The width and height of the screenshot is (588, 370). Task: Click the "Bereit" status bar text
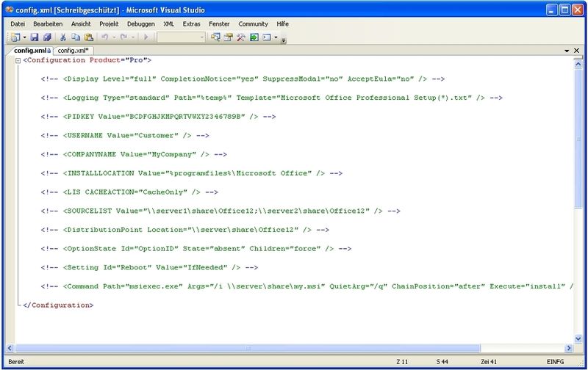tap(16, 362)
